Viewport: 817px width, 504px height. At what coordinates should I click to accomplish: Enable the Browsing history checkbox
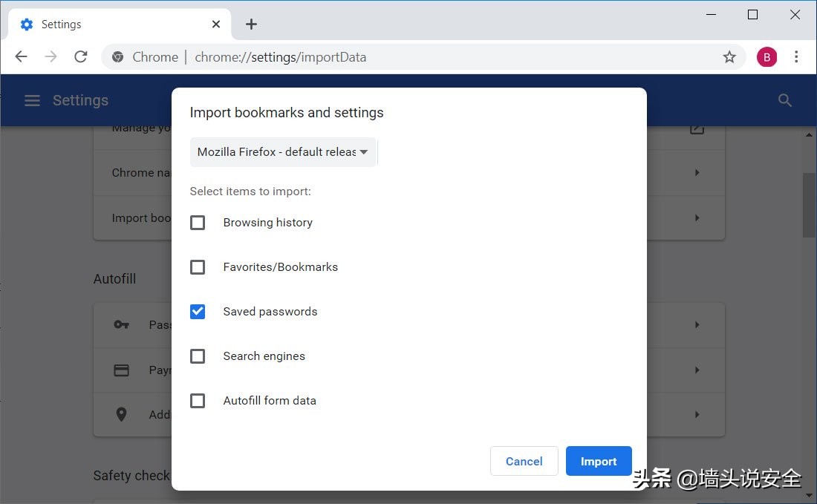point(198,222)
